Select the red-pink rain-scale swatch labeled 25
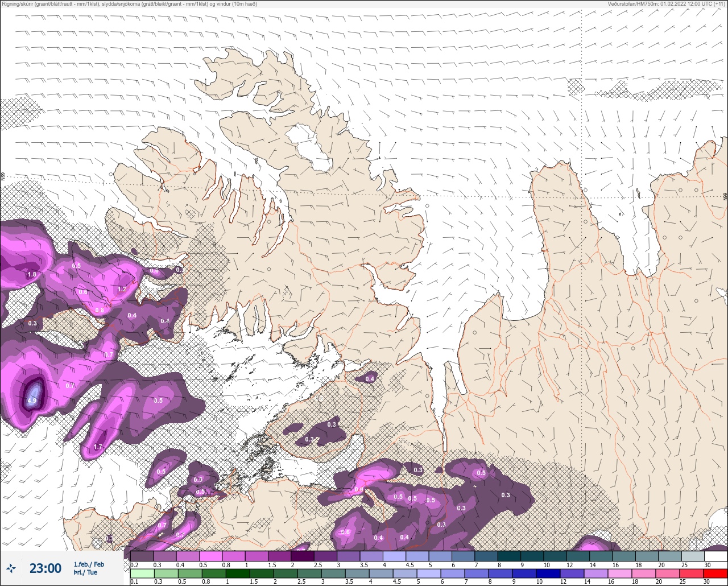This screenshot has height=586, width=728. 692,573
